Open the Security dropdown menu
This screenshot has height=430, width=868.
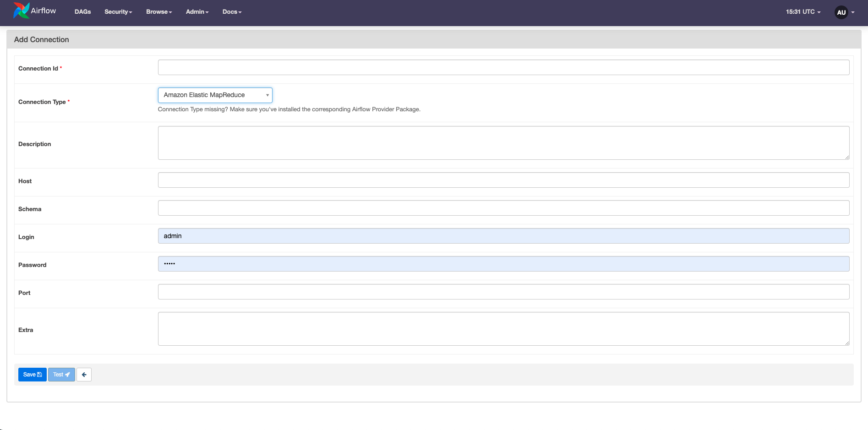[x=118, y=11]
